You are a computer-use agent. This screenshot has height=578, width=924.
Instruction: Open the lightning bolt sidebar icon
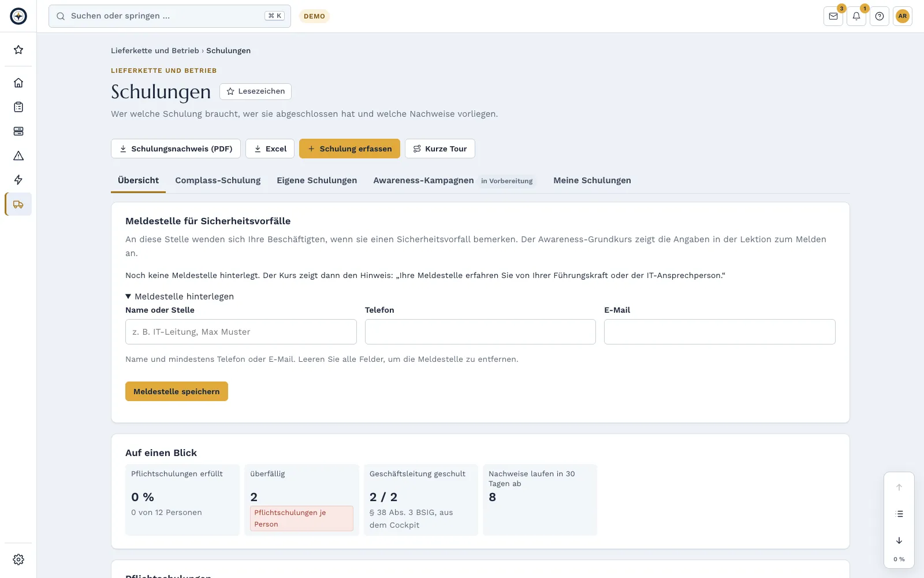[x=18, y=180]
